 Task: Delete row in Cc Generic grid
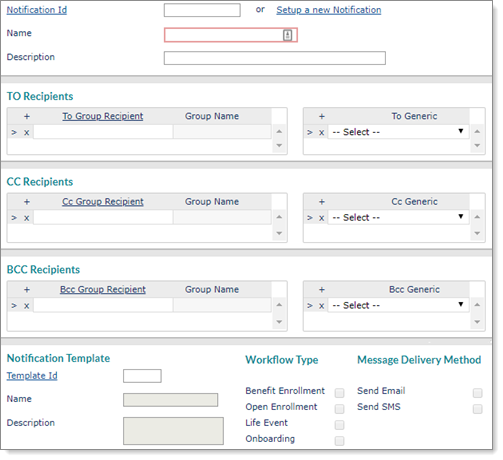[322, 218]
